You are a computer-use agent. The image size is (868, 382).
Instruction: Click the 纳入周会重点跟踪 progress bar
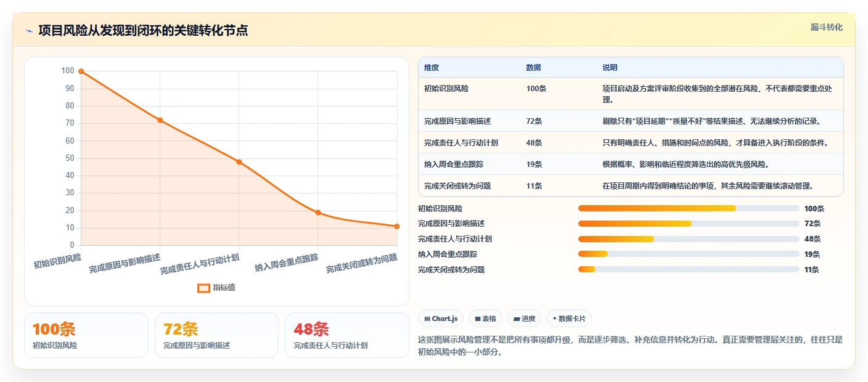(689, 254)
